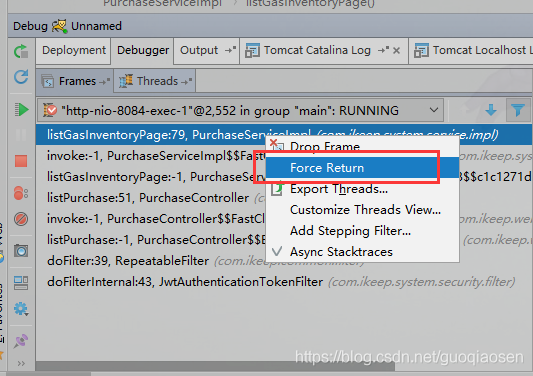
Task: Click the Frames tab layout arrow icon
Action: [104, 82]
